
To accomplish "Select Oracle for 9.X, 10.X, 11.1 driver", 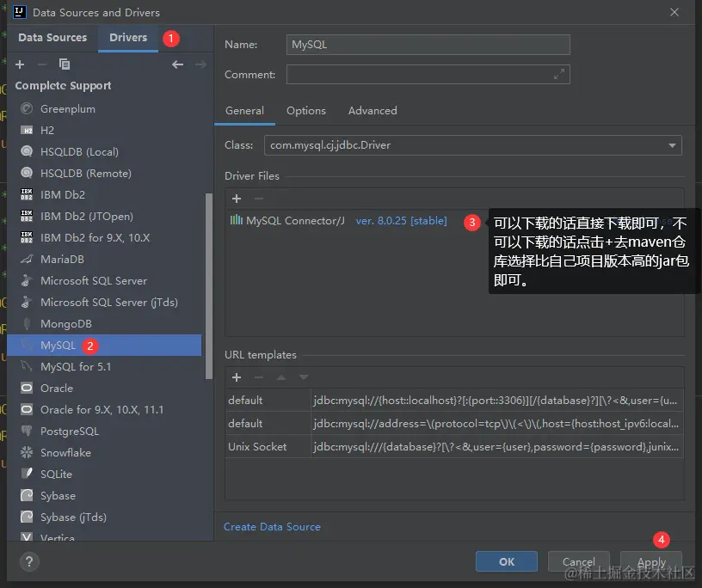I will [104, 409].
